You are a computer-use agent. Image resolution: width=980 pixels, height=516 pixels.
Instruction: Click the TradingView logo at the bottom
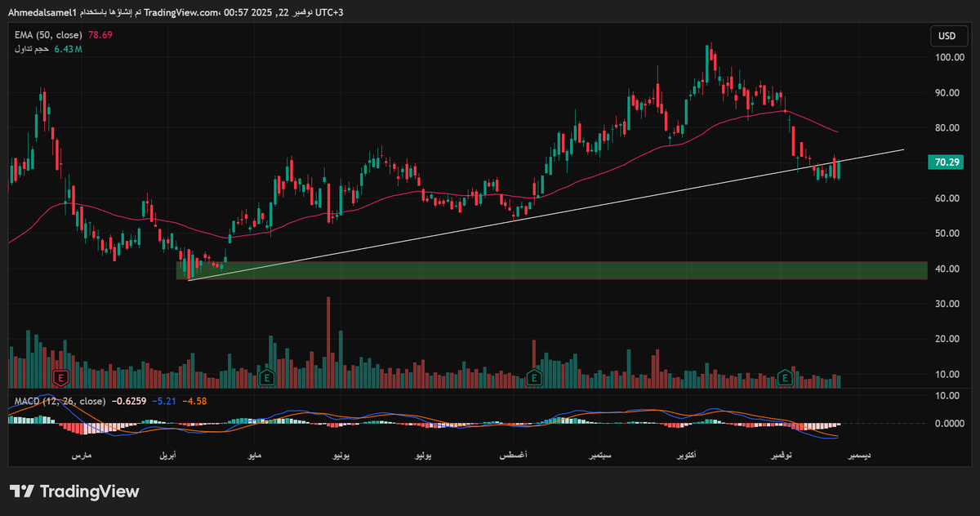click(74, 492)
